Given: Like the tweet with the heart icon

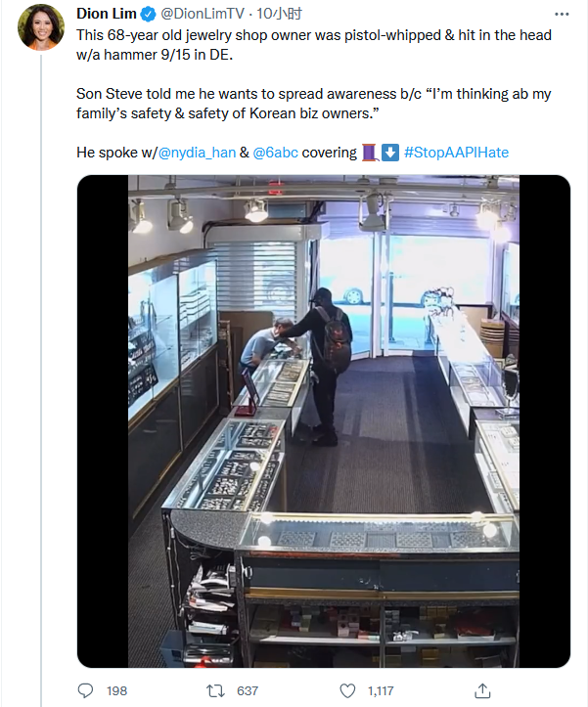Looking at the screenshot, I should tap(347, 690).
